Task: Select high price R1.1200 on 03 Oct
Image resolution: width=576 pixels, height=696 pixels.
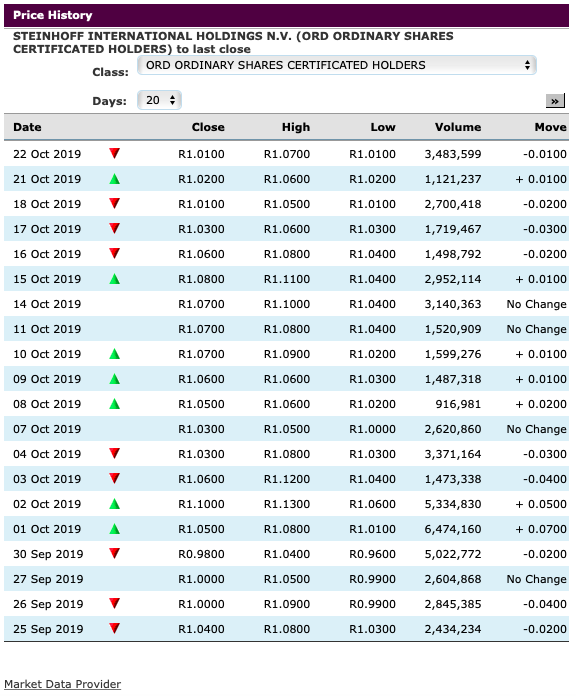Action: [287, 479]
